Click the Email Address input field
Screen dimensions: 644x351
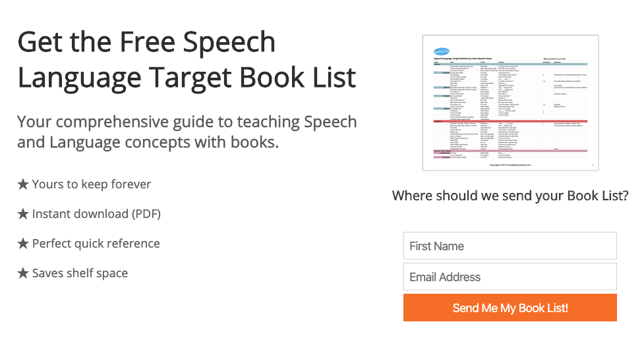[x=510, y=277]
